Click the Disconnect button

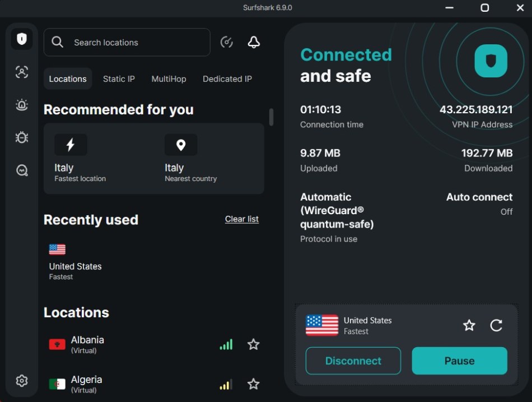pyautogui.click(x=353, y=361)
